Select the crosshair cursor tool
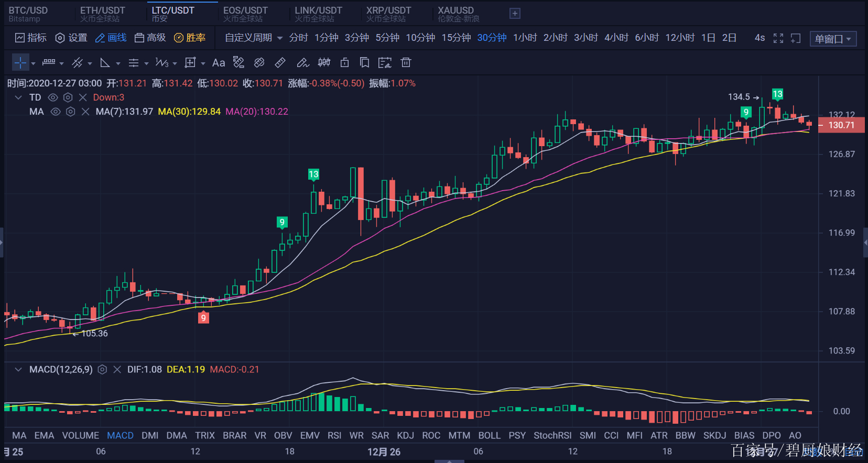This screenshot has height=463, width=868. tap(20, 63)
